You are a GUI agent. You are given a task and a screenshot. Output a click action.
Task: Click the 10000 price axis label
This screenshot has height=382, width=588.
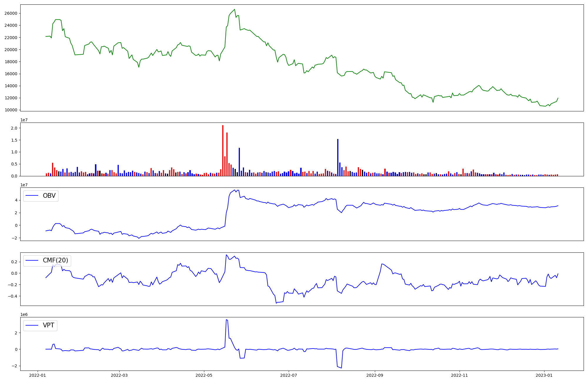point(11,110)
